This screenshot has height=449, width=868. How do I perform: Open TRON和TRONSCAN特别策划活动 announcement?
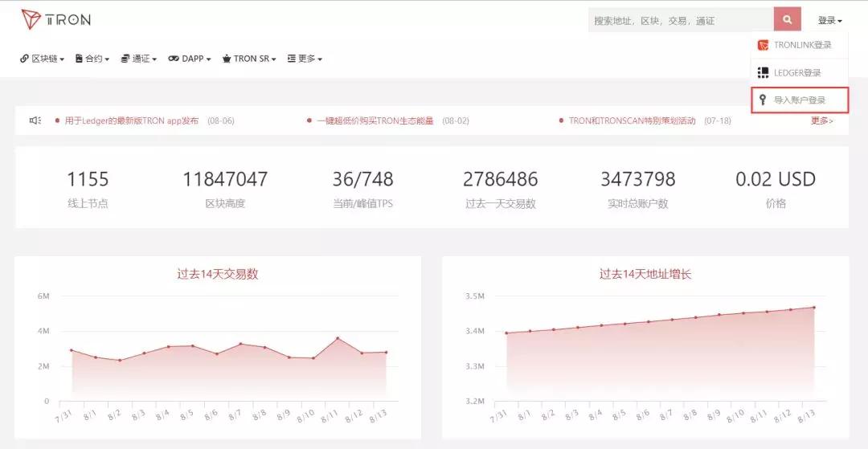tap(633, 120)
